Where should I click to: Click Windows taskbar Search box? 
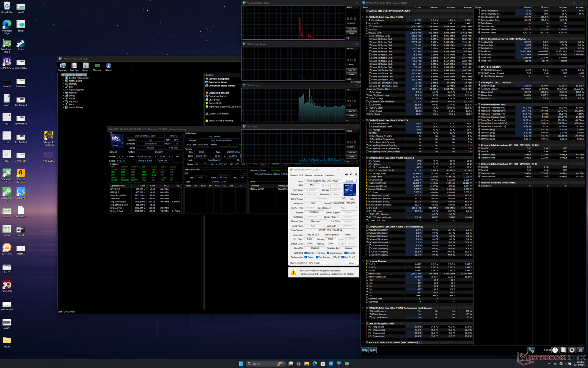coord(266,364)
